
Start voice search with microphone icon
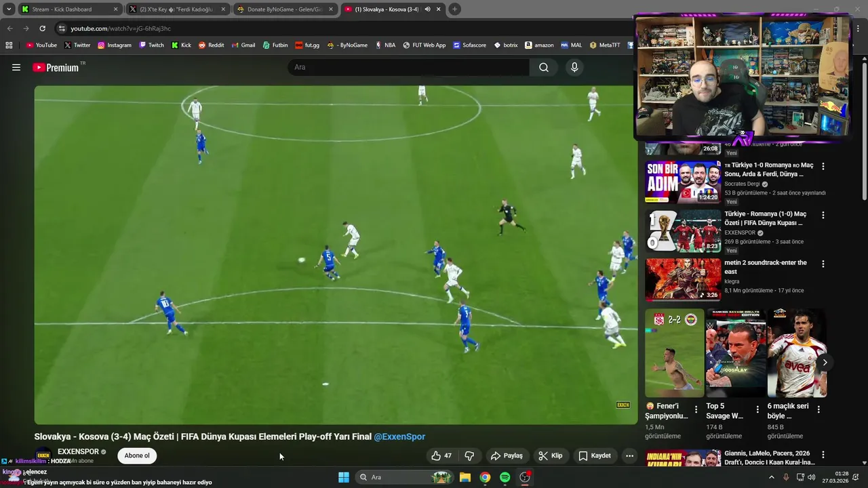pyautogui.click(x=574, y=67)
